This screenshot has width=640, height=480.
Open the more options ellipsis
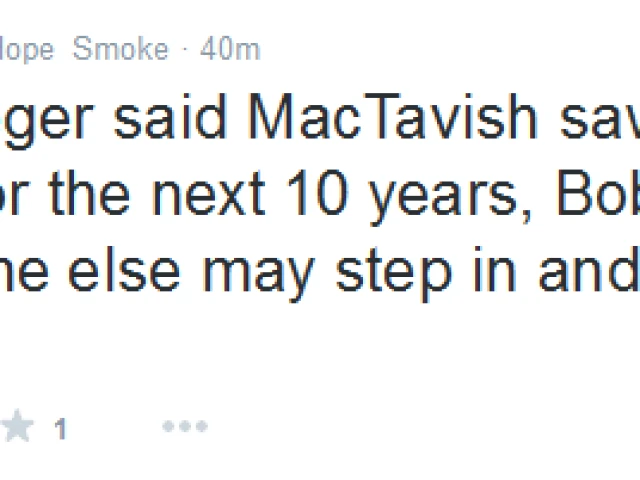(185, 427)
